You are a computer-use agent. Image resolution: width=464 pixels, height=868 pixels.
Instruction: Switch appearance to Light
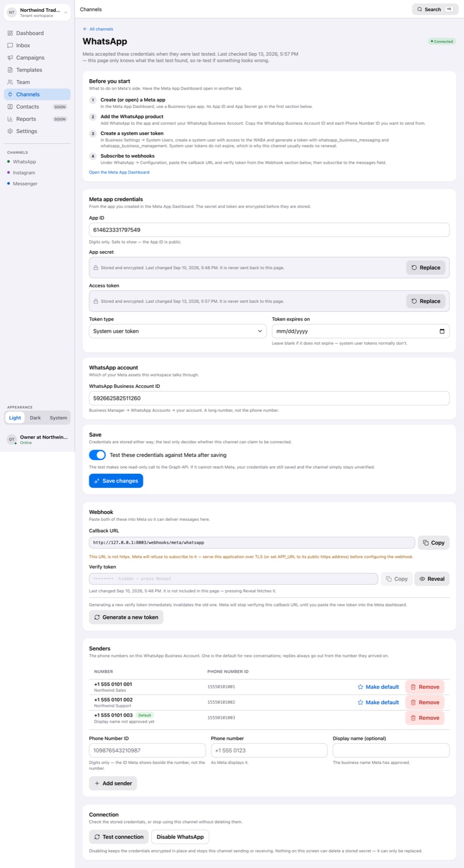click(x=15, y=418)
